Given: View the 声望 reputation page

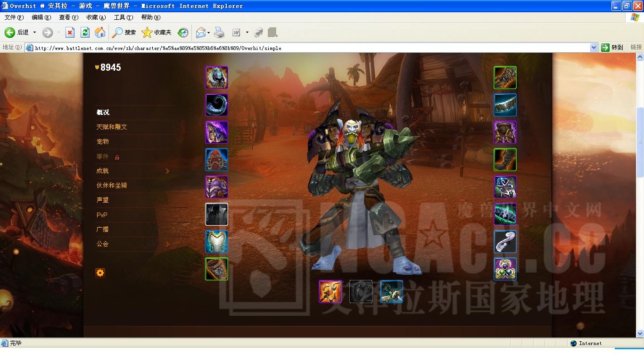Looking at the screenshot, I should pyautogui.click(x=103, y=200).
